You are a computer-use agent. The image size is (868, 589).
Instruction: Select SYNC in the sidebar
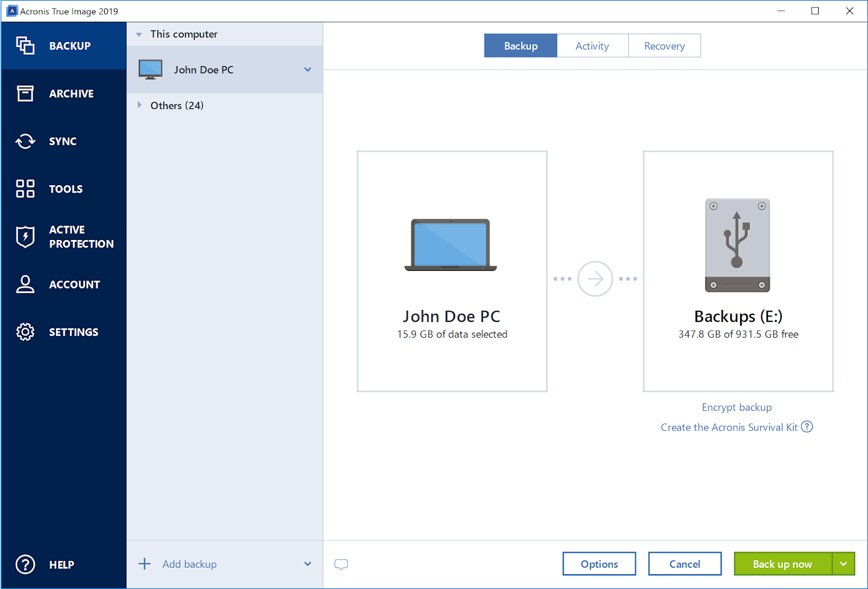point(63,141)
